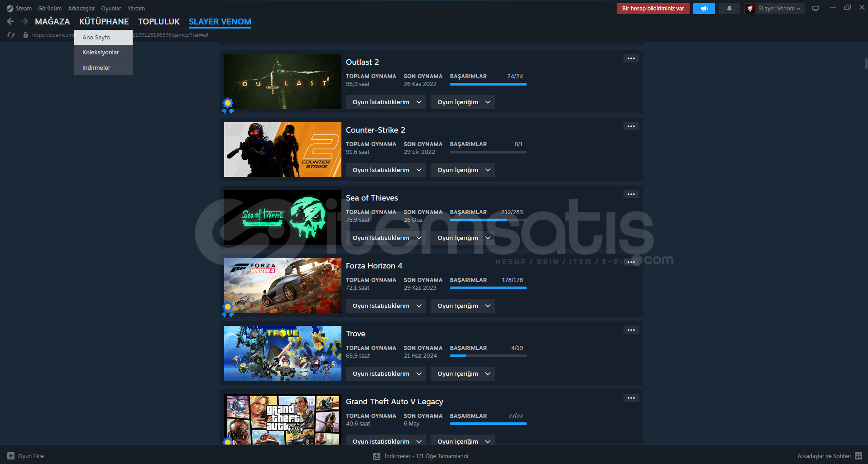Open SLayer Venom account dropdown

(779, 9)
